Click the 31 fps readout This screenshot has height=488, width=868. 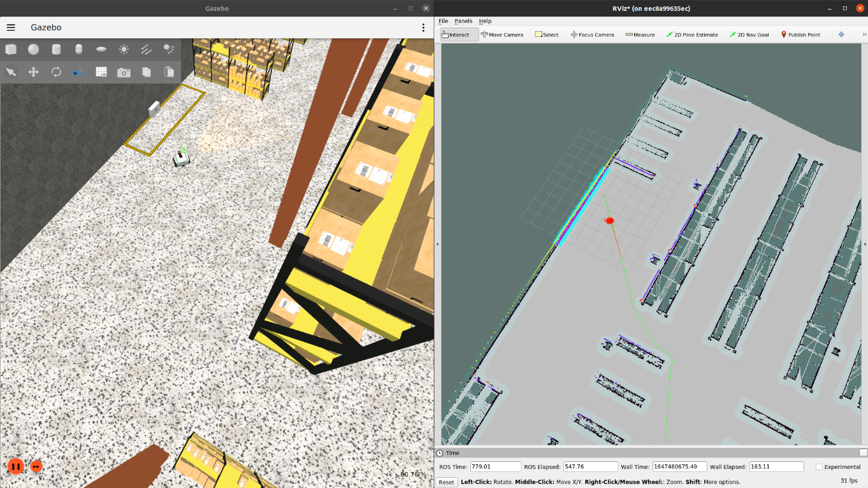(848, 481)
